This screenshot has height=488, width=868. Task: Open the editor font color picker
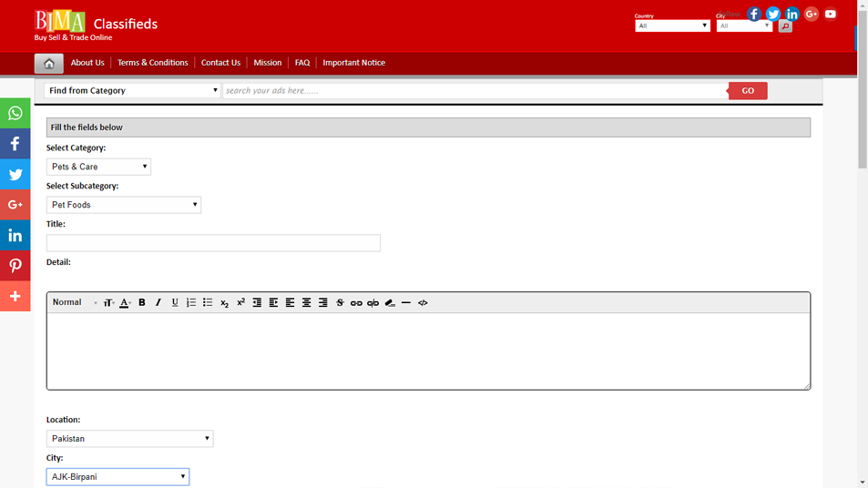(126, 303)
